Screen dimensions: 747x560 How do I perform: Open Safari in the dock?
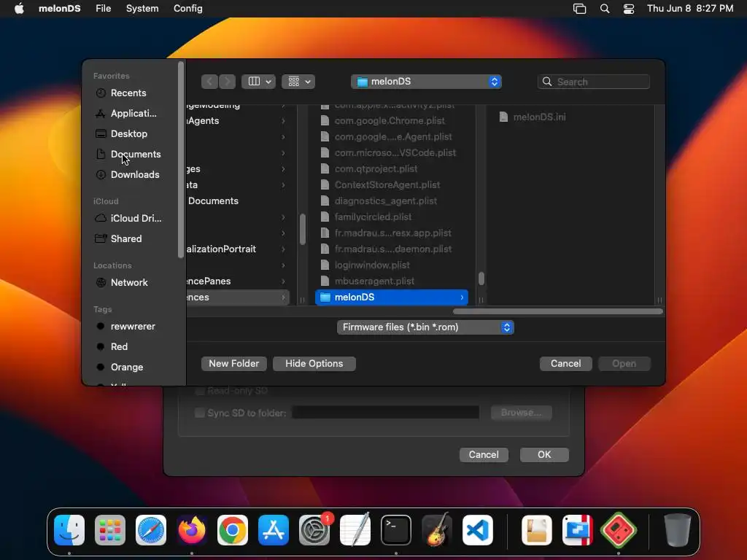click(x=151, y=530)
